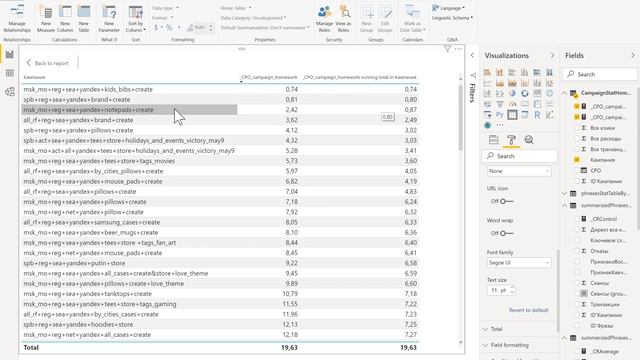
Task: Select the globe ArcGIS map visual
Action: pyautogui.click(x=487, y=125)
